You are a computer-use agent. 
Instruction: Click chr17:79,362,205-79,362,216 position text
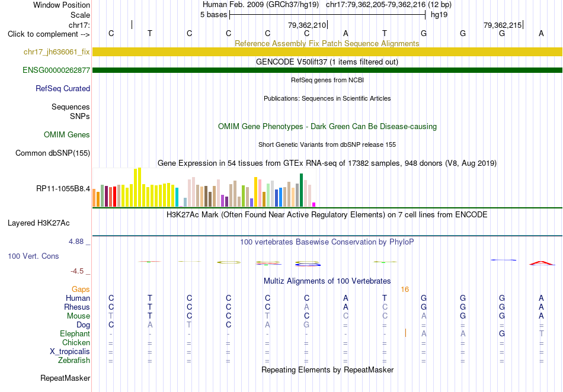click(x=376, y=5)
